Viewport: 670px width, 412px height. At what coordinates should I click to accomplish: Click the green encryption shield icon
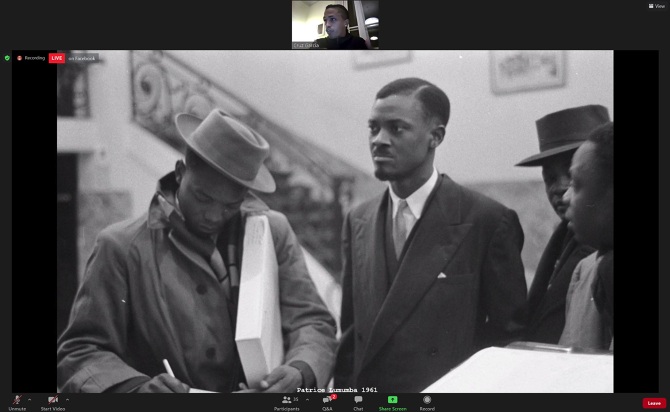(x=7, y=58)
